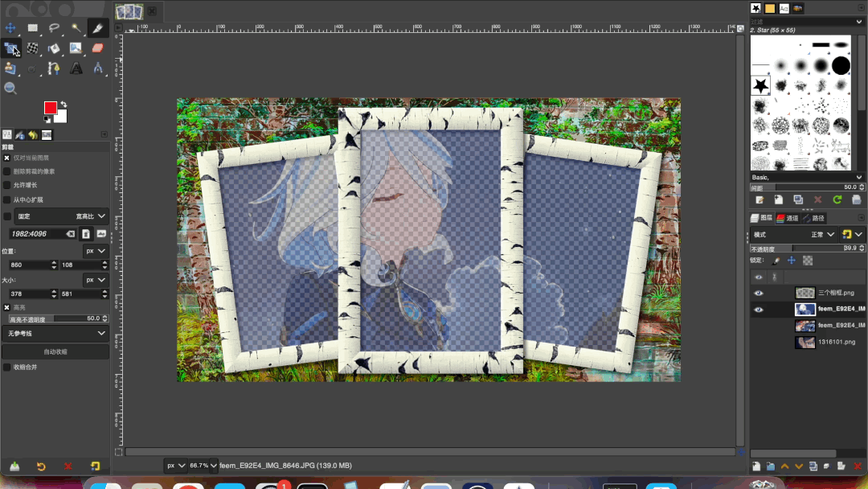Switch to the Undo History tab
The height and width of the screenshot is (489, 868).
pyautogui.click(x=33, y=134)
